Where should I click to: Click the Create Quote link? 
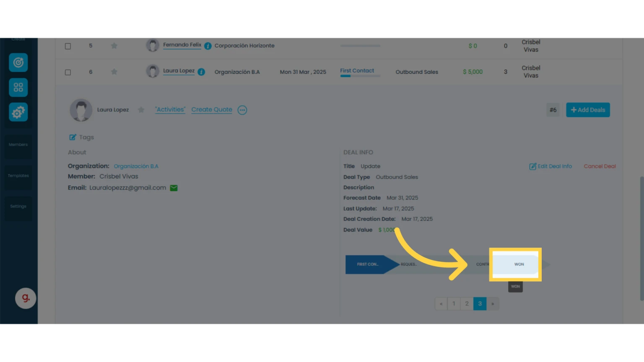click(x=212, y=110)
